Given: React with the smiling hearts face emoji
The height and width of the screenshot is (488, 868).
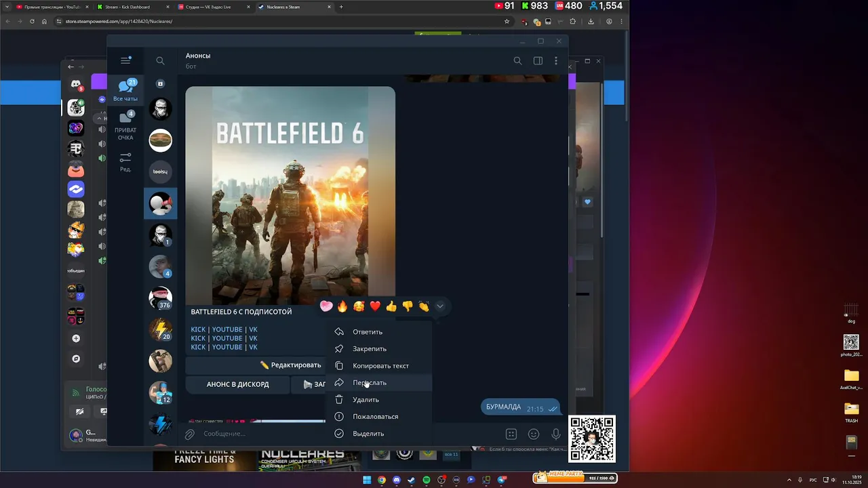Looking at the screenshot, I should [359, 306].
